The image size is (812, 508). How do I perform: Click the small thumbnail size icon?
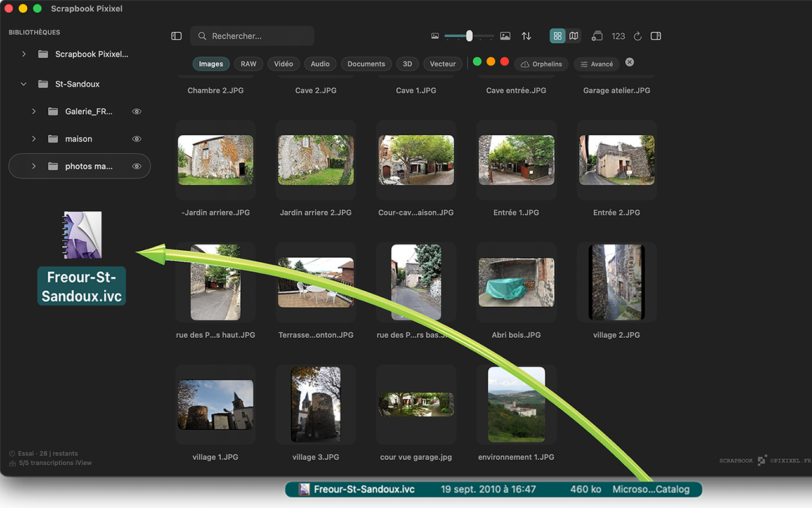click(x=435, y=36)
